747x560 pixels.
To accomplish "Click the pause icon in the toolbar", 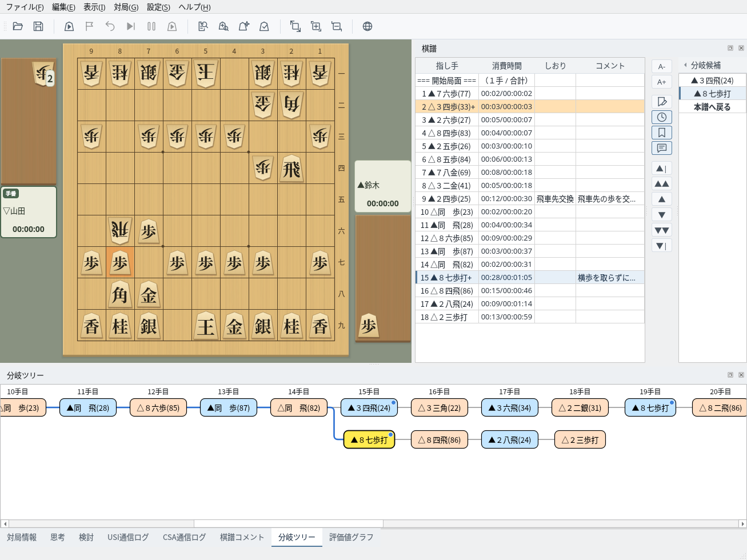I will (151, 26).
